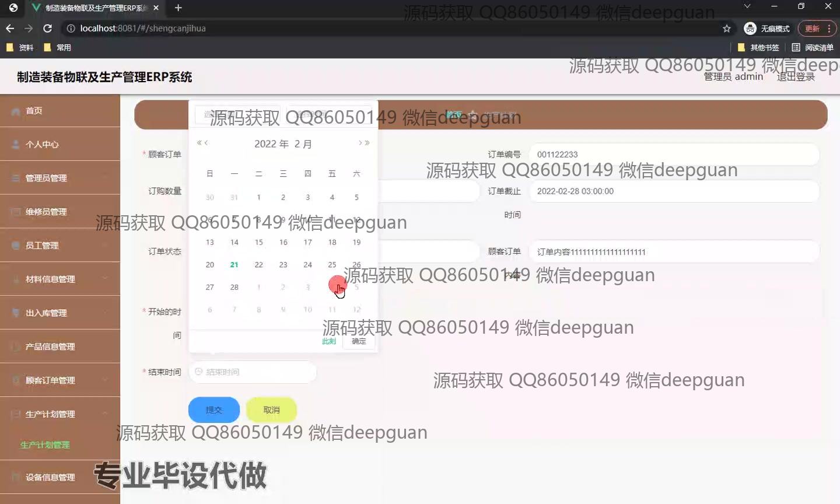View site information icon in address bar
The height and width of the screenshot is (504, 840).
click(71, 28)
